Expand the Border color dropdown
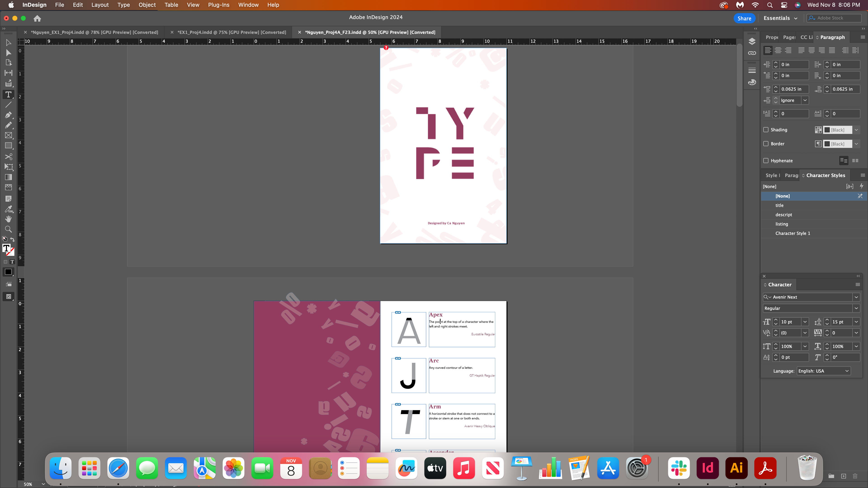Screen dimensions: 868x488 [856, 144]
